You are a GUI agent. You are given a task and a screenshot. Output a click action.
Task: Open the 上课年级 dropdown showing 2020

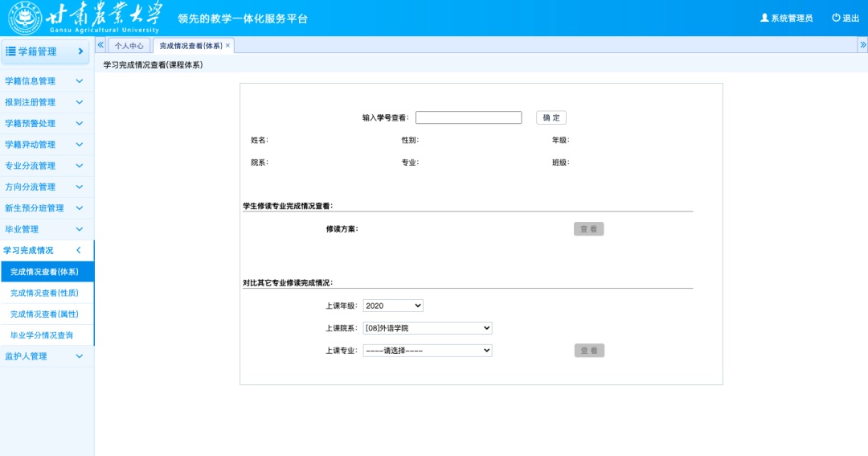click(x=393, y=306)
